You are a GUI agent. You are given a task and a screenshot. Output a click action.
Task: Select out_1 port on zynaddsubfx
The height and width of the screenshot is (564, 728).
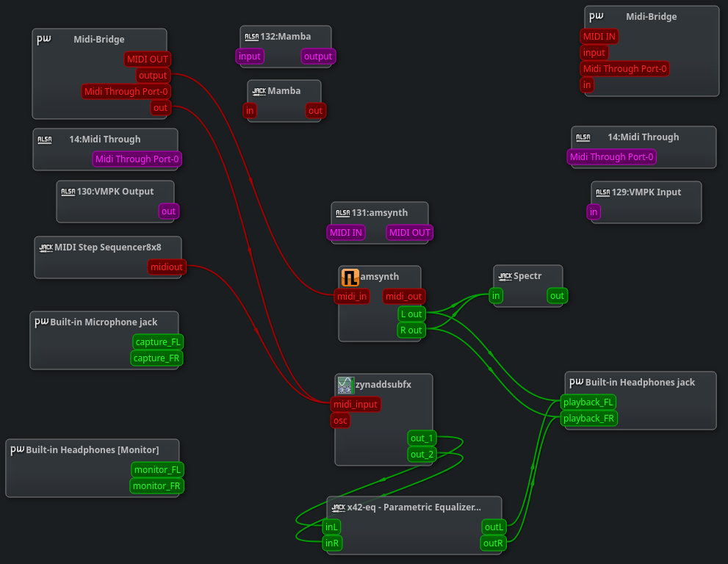422,438
